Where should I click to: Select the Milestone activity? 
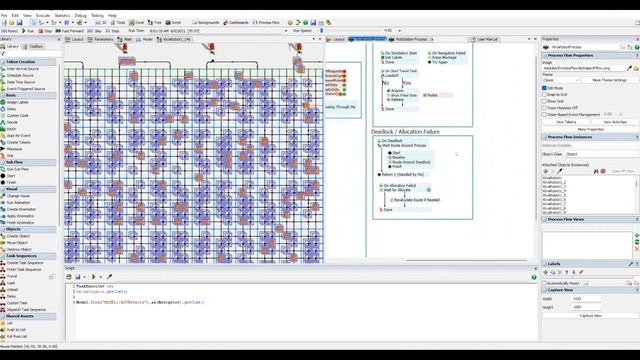(14, 149)
